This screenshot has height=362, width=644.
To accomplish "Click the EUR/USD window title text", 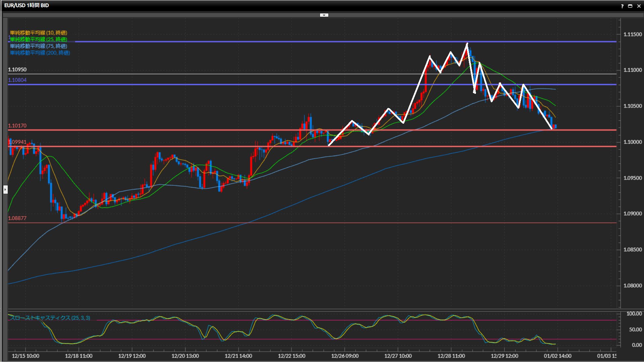I will click(26, 5).
